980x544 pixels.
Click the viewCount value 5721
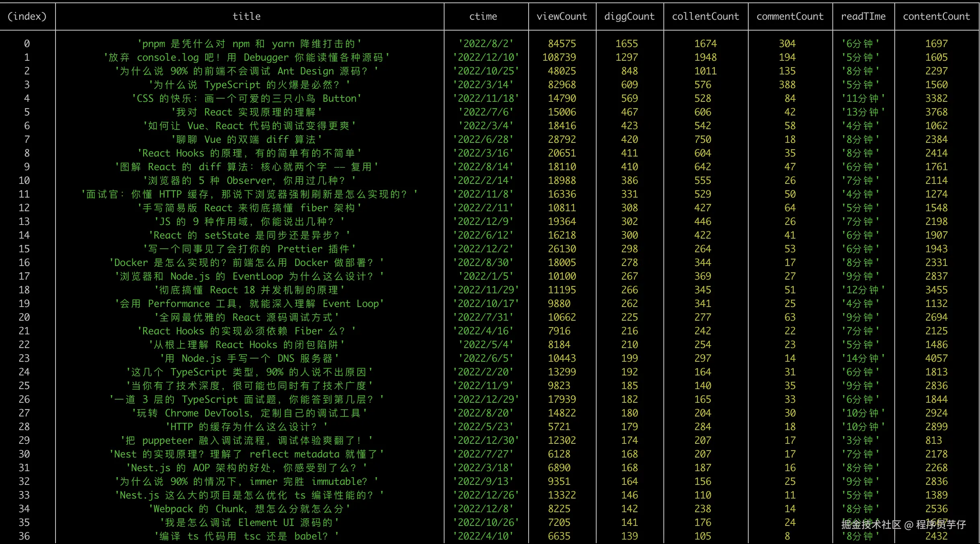click(x=559, y=427)
